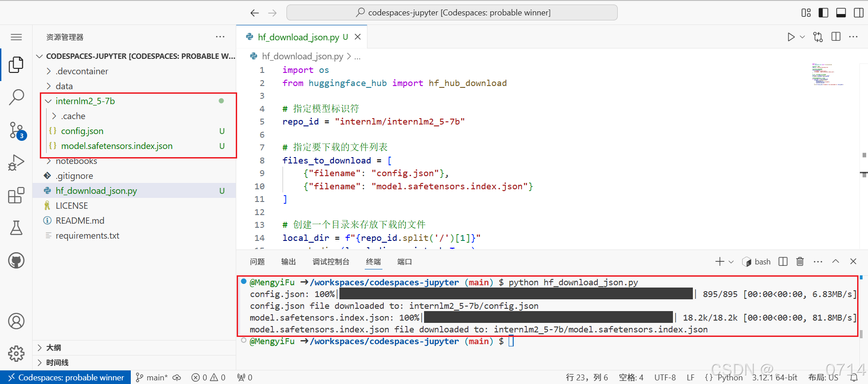Open requirements.txt in the explorer
Image resolution: width=868 pixels, height=384 pixels.
(x=87, y=235)
